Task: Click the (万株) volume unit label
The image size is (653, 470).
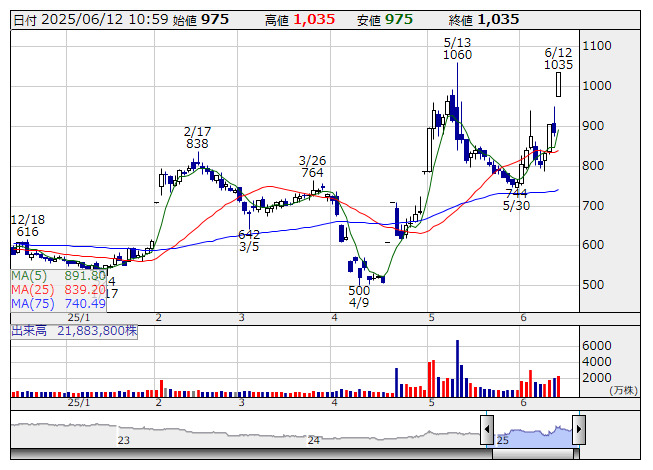Action: pyautogui.click(x=623, y=390)
